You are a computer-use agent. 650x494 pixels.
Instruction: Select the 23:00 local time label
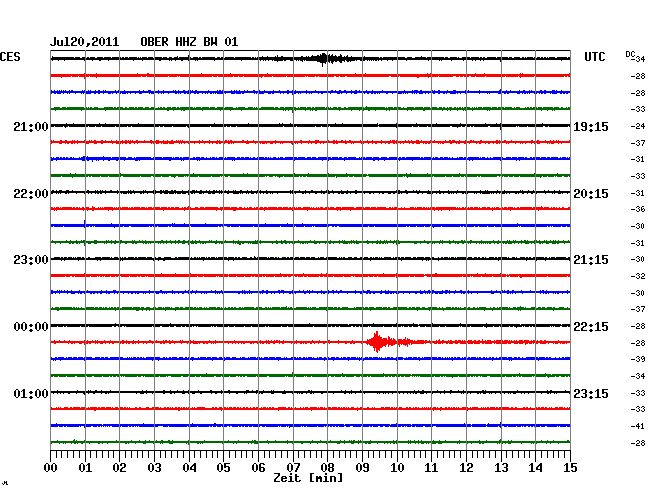(x=31, y=260)
